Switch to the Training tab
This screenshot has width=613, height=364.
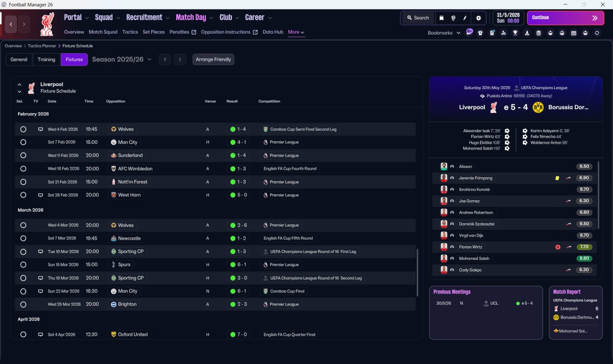tap(46, 59)
